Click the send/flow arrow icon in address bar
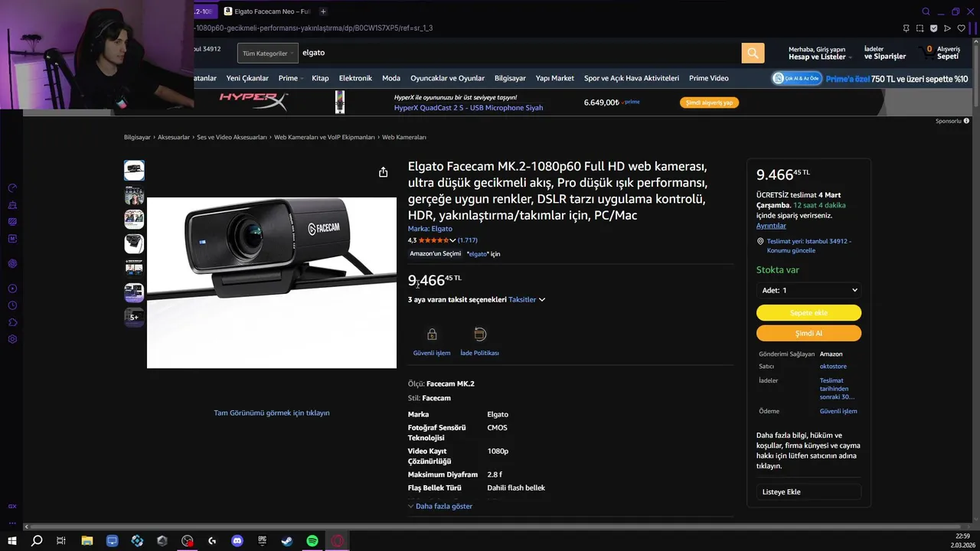 click(947, 28)
